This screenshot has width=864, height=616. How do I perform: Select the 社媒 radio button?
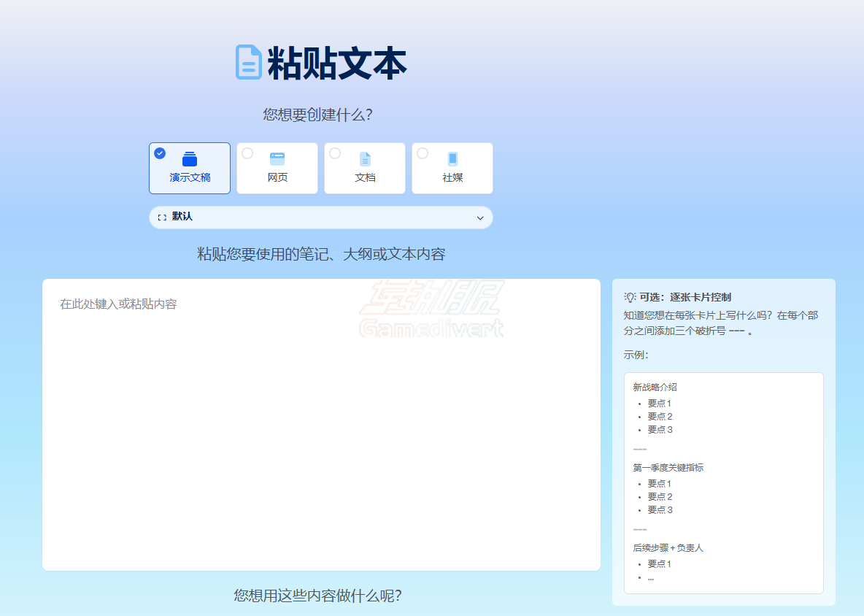click(421, 152)
